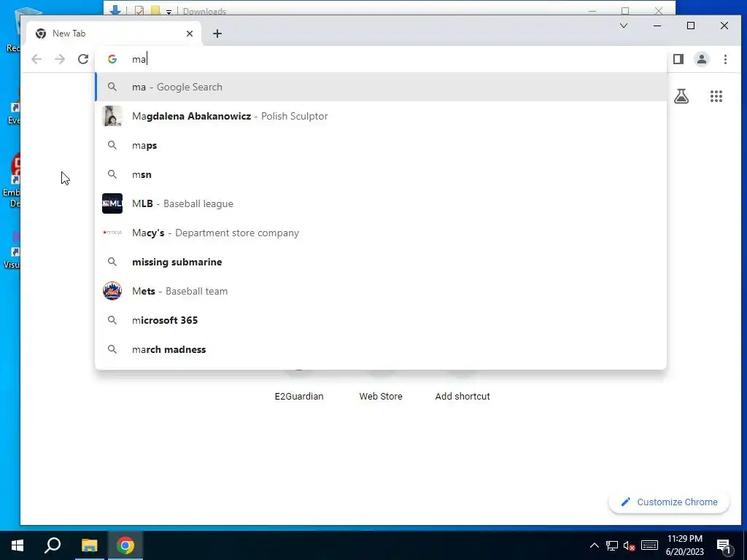Minimize the Chrome window

[657, 26]
